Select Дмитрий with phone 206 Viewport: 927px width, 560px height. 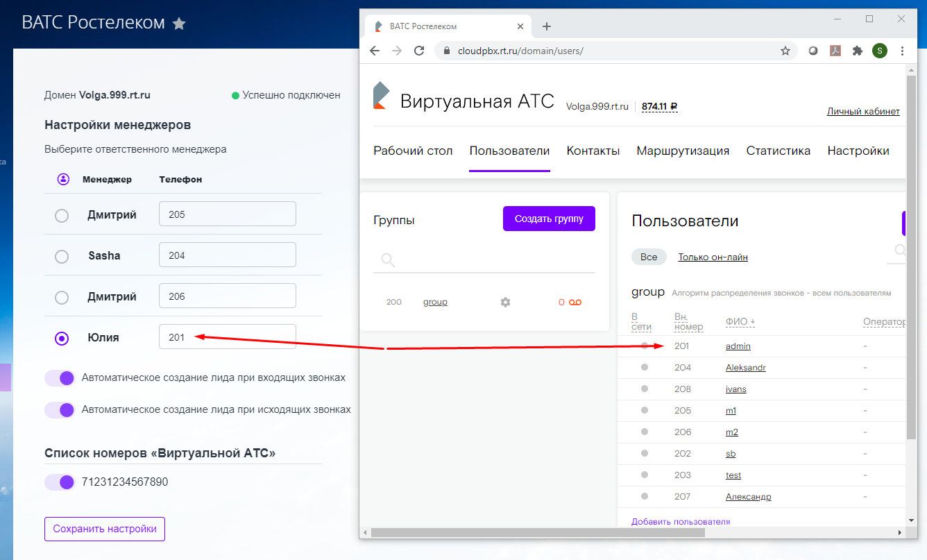62,297
